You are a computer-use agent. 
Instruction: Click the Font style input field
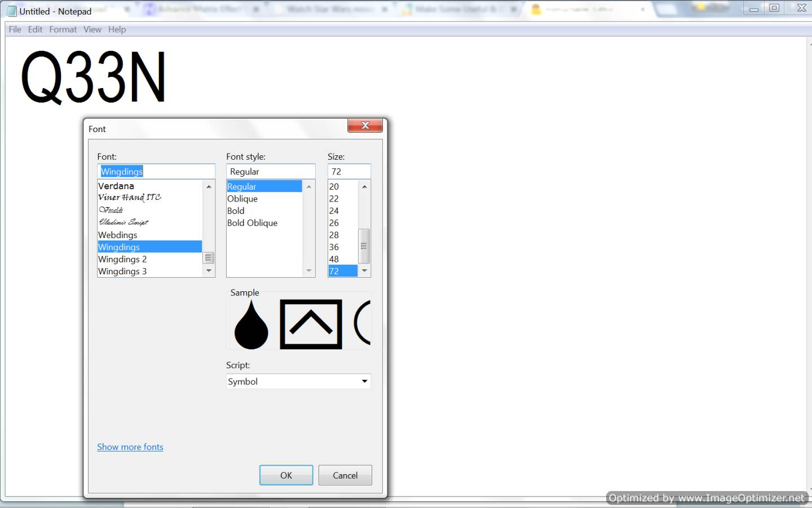[x=271, y=171]
